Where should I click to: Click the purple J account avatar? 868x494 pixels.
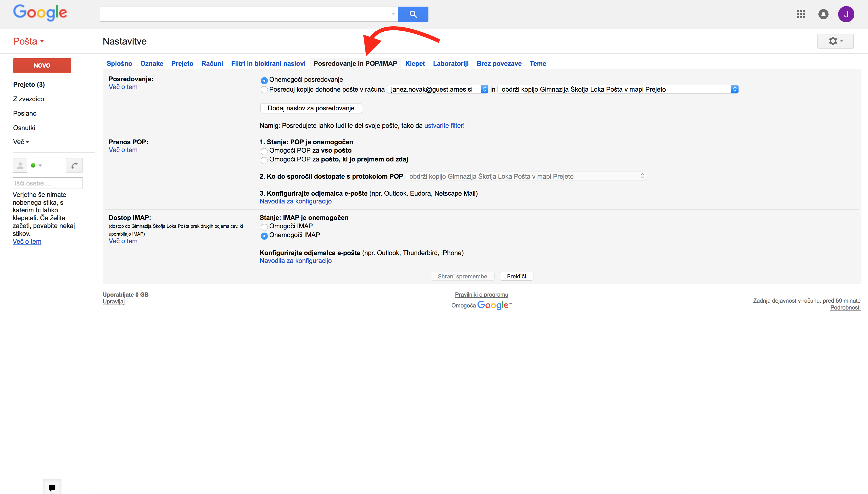point(846,14)
